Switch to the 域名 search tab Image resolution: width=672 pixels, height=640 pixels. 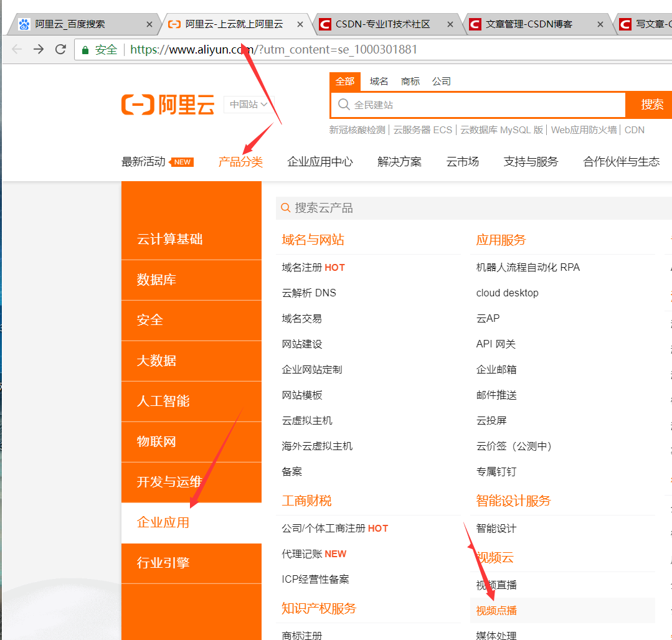coord(380,81)
